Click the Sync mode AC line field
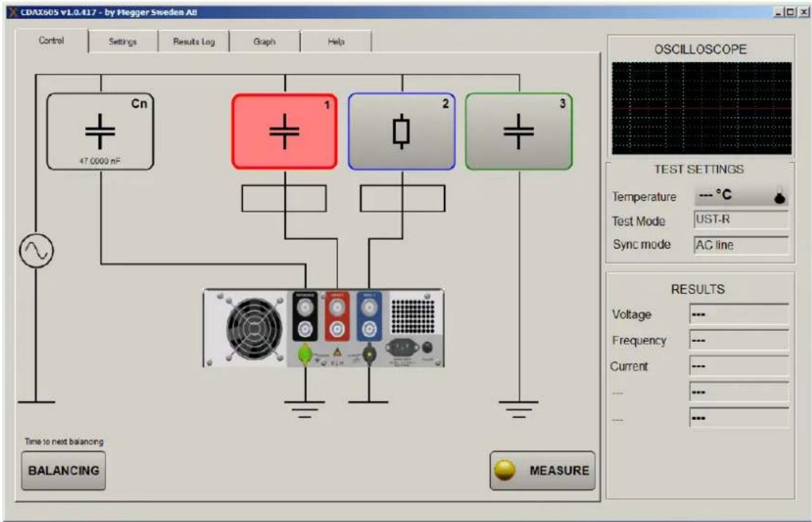This screenshot has width=812, height=522. pyautogui.click(x=741, y=245)
